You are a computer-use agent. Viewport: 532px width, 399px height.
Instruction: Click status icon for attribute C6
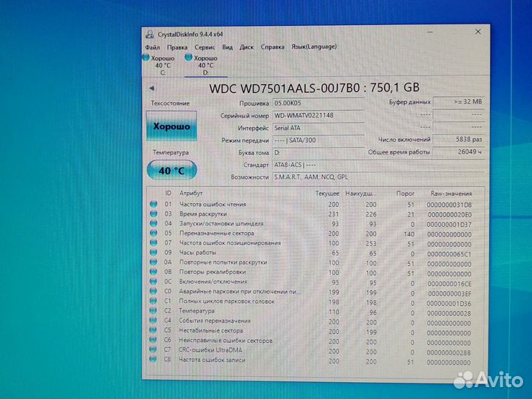tap(154, 340)
